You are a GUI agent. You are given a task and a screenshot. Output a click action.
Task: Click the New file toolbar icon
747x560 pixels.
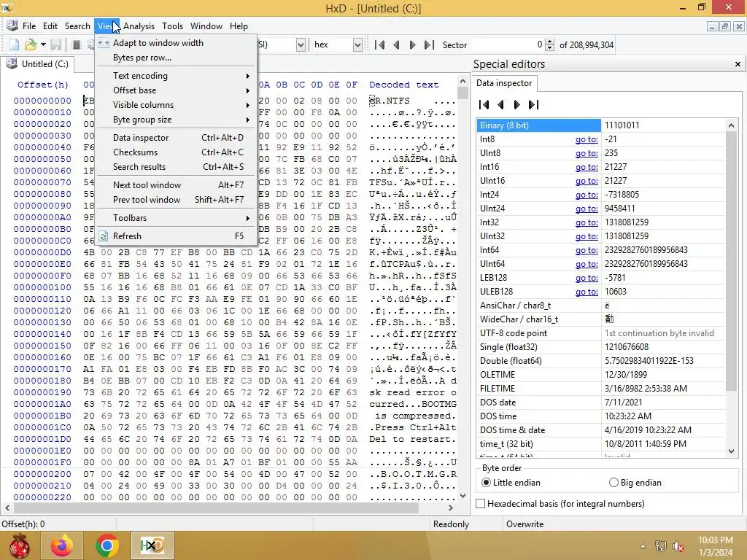click(15, 44)
